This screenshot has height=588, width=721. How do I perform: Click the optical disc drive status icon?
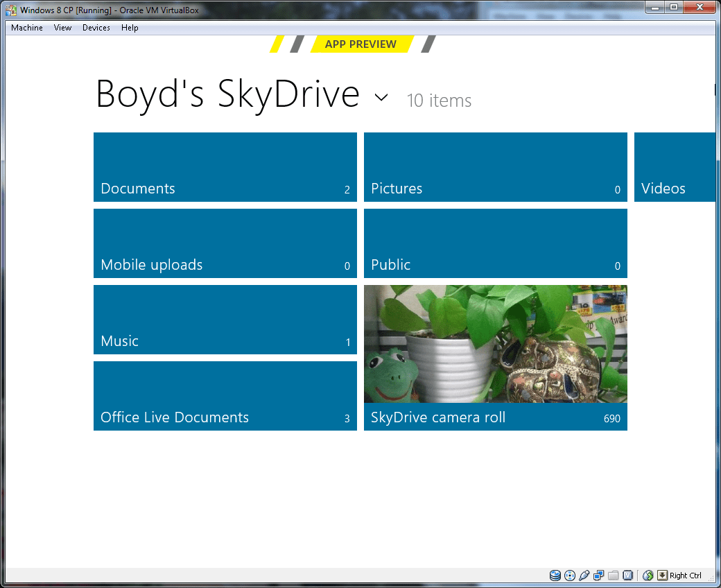pos(570,575)
